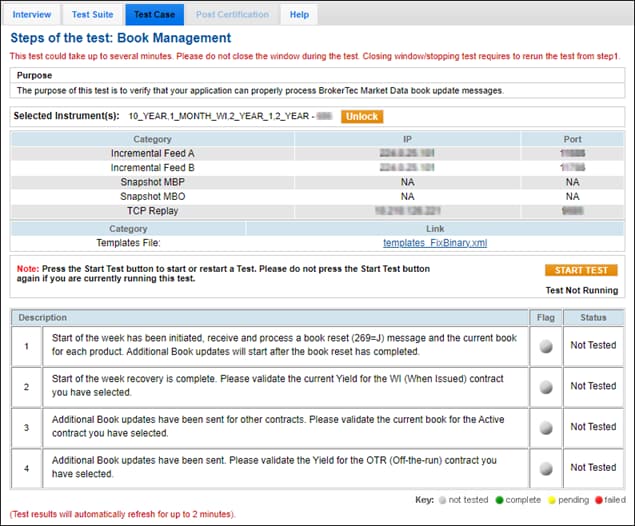635x526 pixels.
Task: Click the TCP Replay category row
Action: tap(152, 211)
